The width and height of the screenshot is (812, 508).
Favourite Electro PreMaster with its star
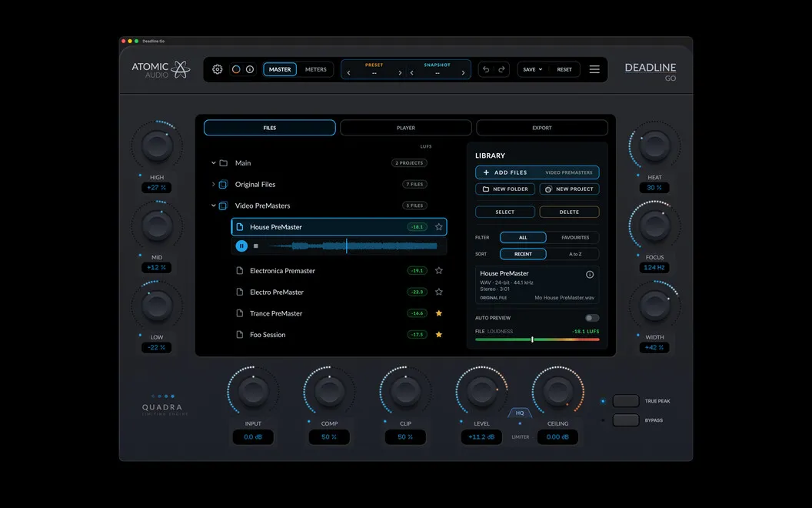coord(438,292)
